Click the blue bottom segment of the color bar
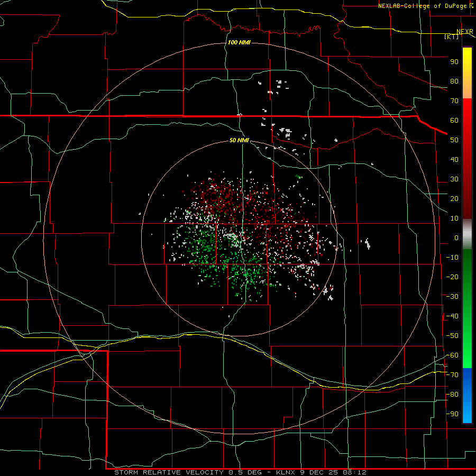476x476 pixels. tap(467, 396)
